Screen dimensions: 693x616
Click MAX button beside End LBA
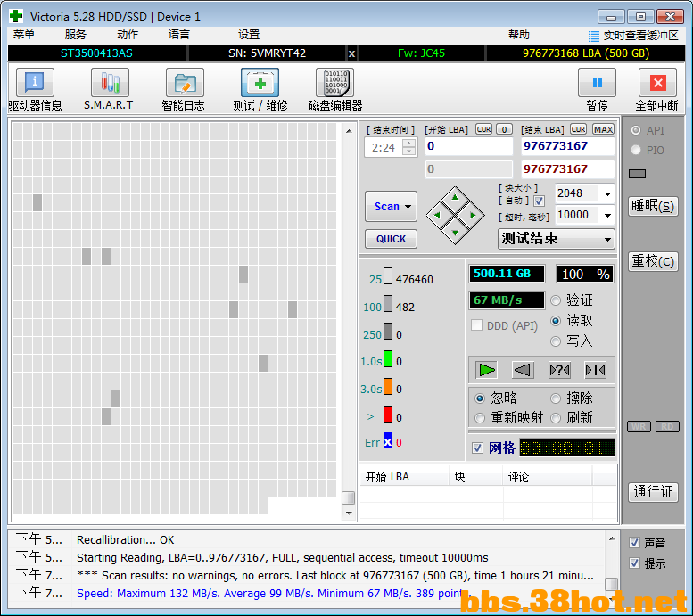(603, 129)
